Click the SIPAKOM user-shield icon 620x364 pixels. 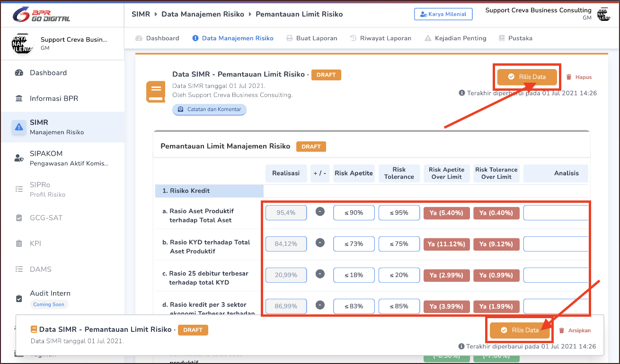point(19,158)
